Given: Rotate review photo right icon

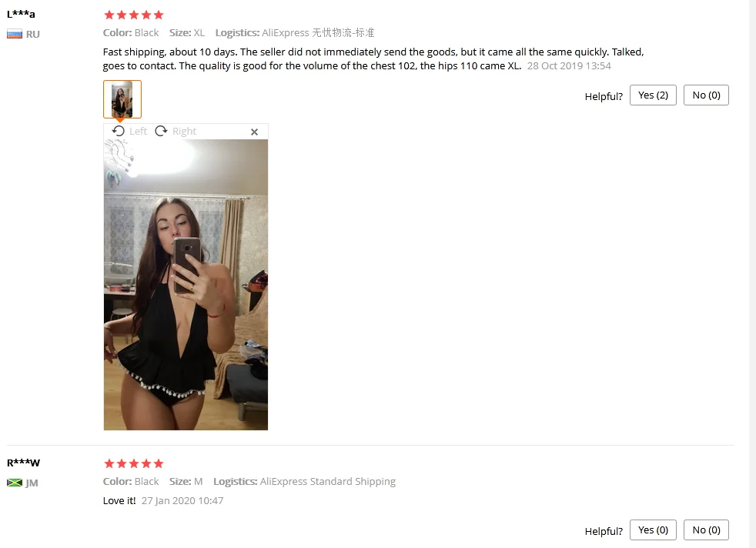Looking at the screenshot, I should click(161, 131).
